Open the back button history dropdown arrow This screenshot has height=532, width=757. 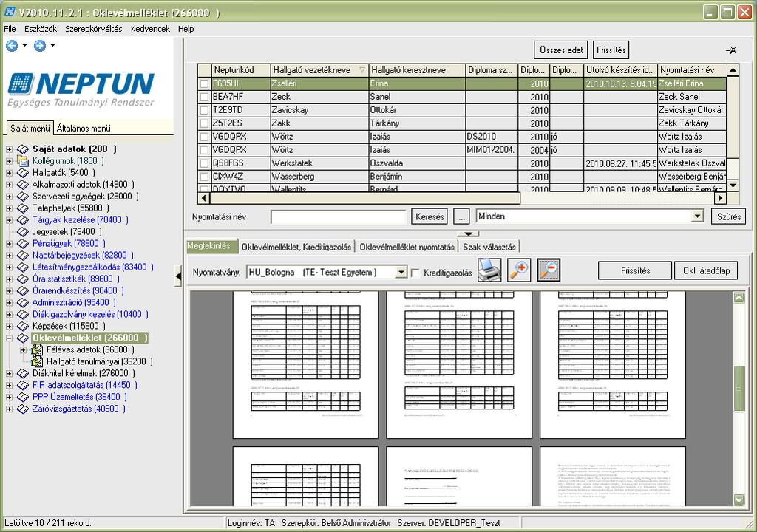point(24,45)
